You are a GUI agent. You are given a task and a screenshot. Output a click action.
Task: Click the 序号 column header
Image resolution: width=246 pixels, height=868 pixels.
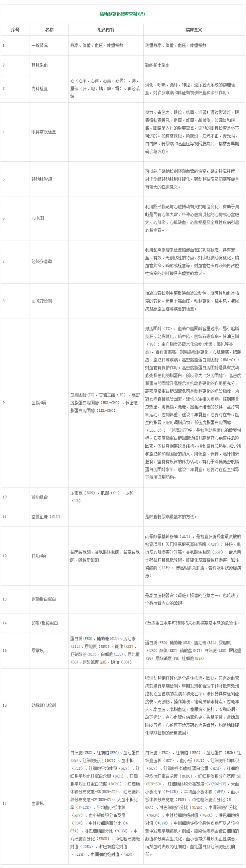(15, 30)
